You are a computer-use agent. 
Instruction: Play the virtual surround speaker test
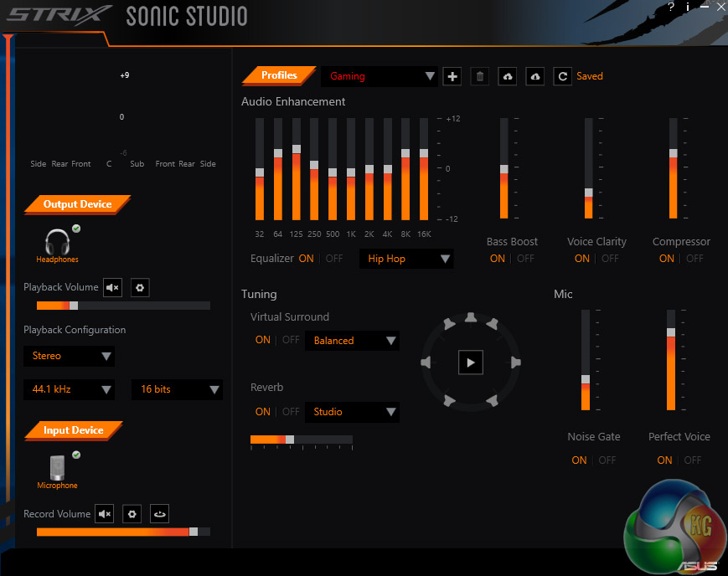click(x=470, y=363)
